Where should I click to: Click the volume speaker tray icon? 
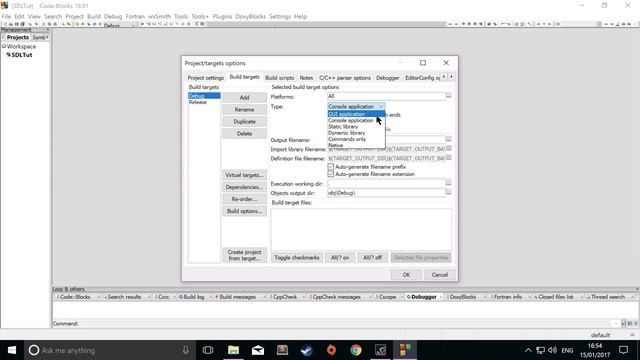pos(553,350)
